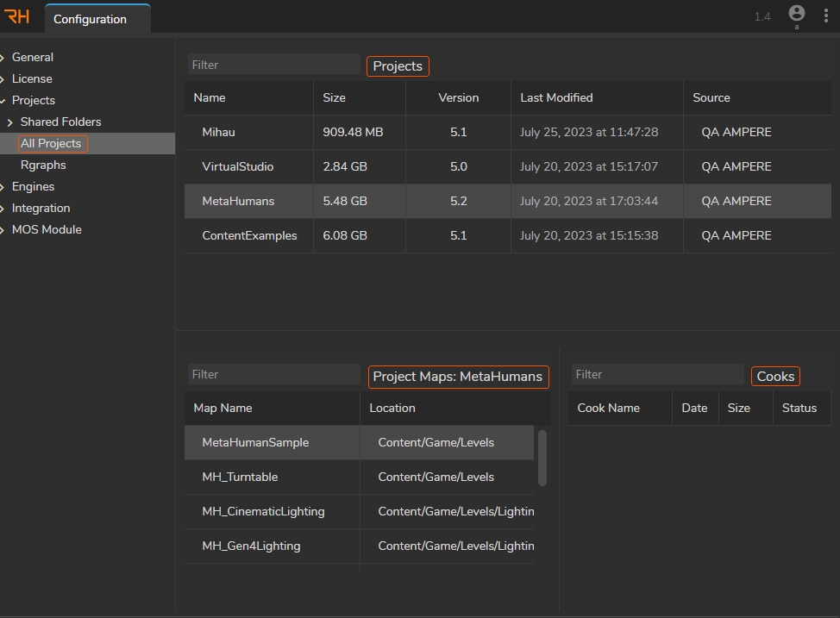Select the Mihau project row
Screen dimensions: 840x618
[x=218, y=132]
